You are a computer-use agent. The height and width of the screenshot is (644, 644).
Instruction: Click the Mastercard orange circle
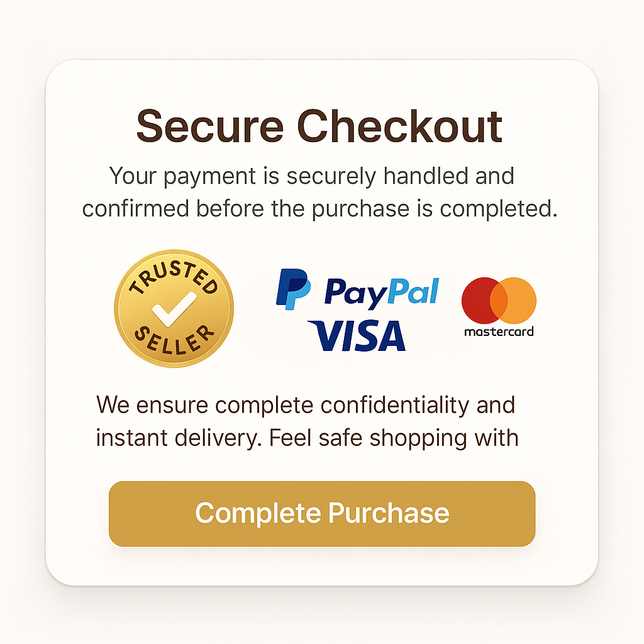(518, 301)
